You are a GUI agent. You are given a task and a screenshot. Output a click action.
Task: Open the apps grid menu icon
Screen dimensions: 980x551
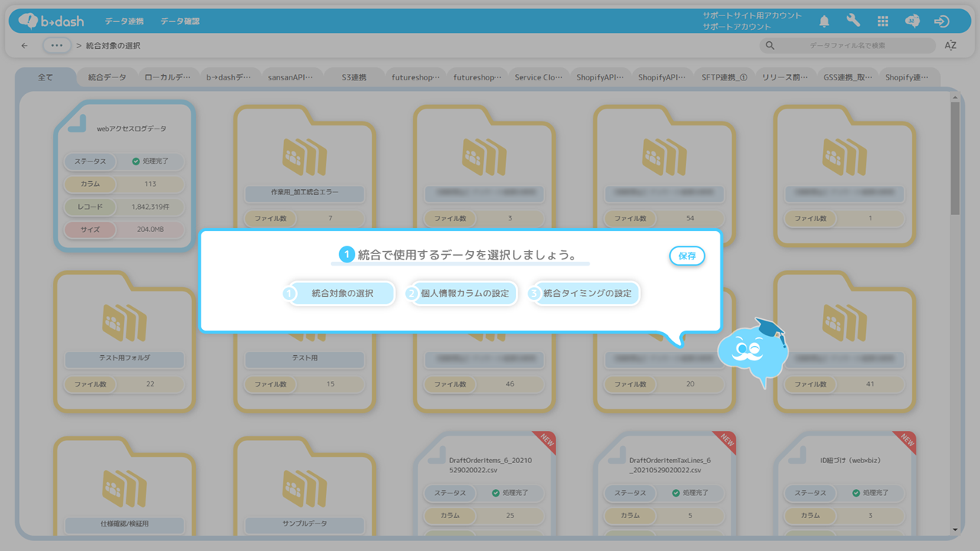(x=883, y=21)
